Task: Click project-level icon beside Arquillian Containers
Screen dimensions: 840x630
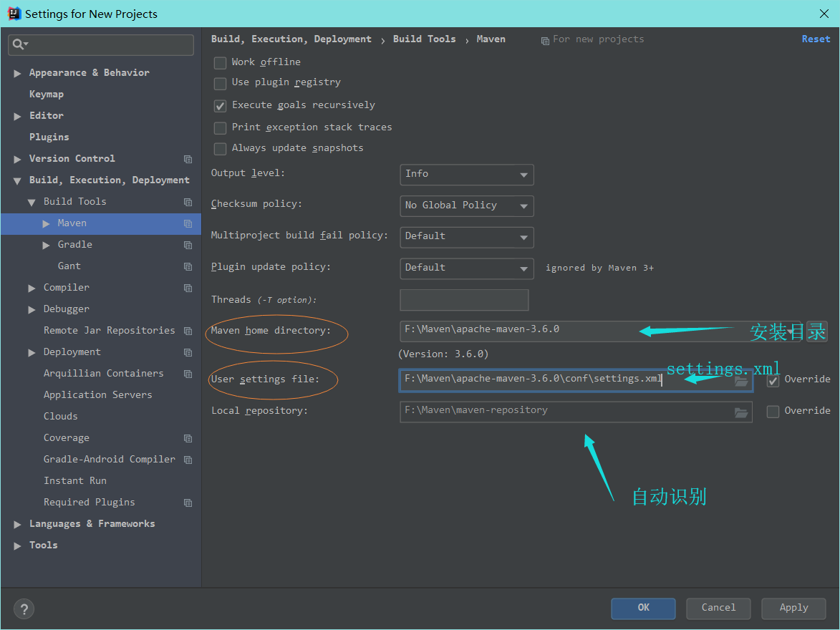Action: (188, 374)
